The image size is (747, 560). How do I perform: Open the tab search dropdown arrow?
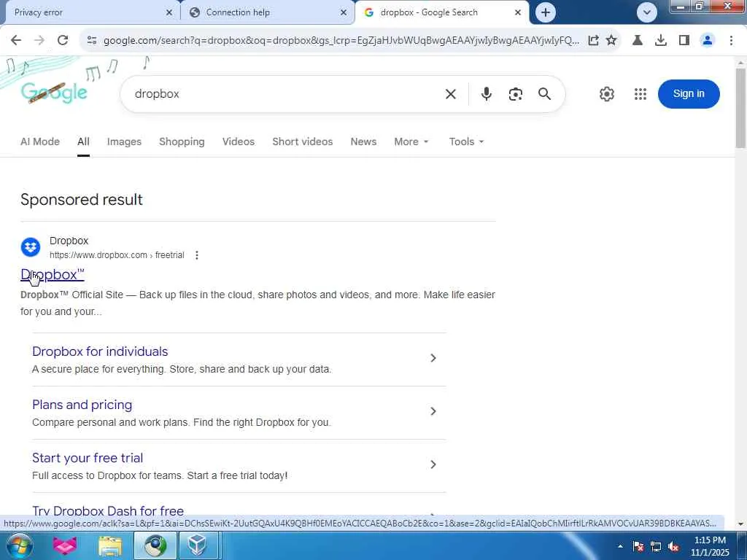click(x=646, y=12)
